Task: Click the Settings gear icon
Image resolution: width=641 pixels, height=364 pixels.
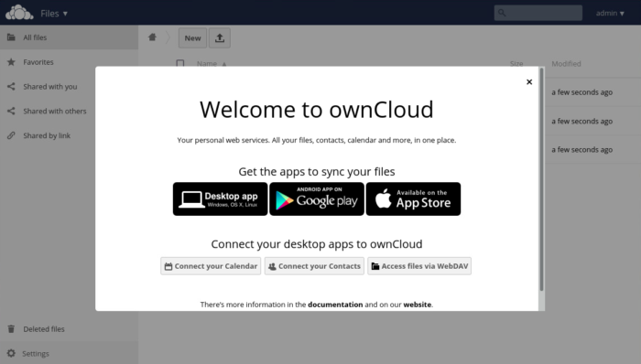Action: click(11, 353)
